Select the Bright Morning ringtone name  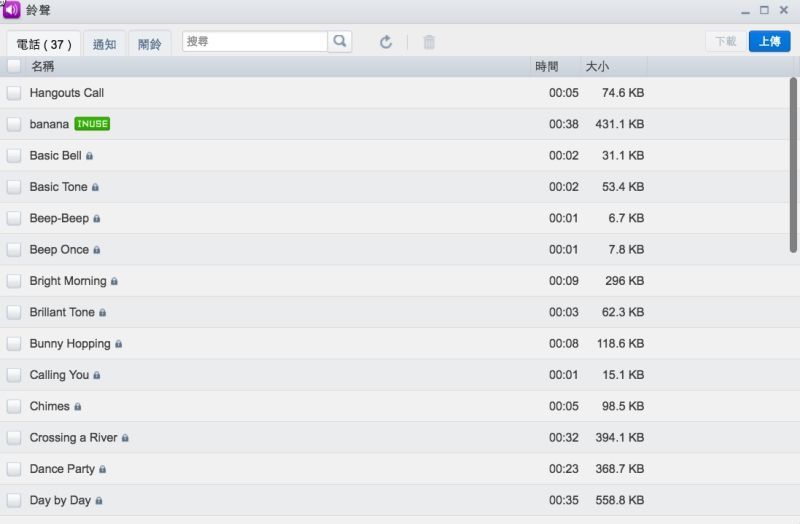point(68,281)
